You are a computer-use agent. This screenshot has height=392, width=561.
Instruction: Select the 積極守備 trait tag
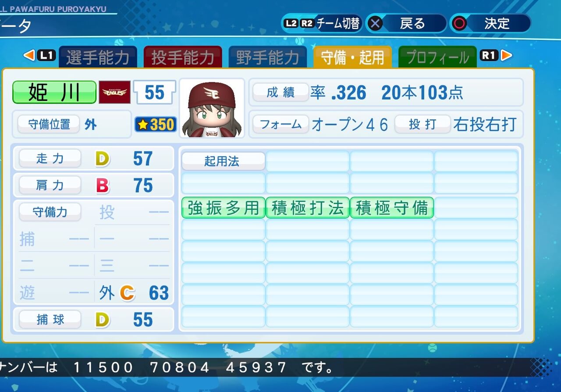(392, 208)
